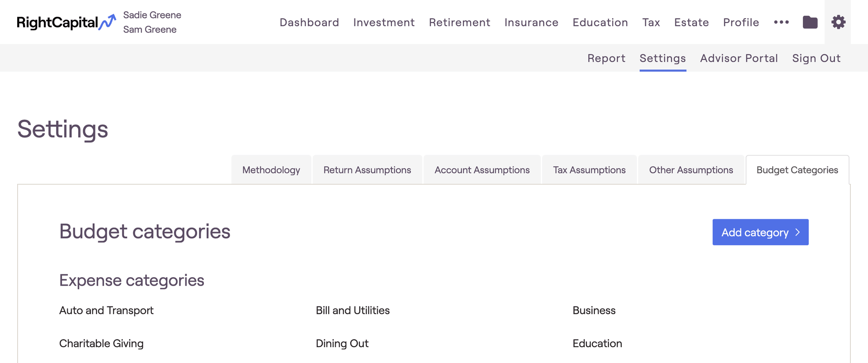Open the settings gear icon
The height and width of the screenshot is (363, 868).
coord(838,22)
